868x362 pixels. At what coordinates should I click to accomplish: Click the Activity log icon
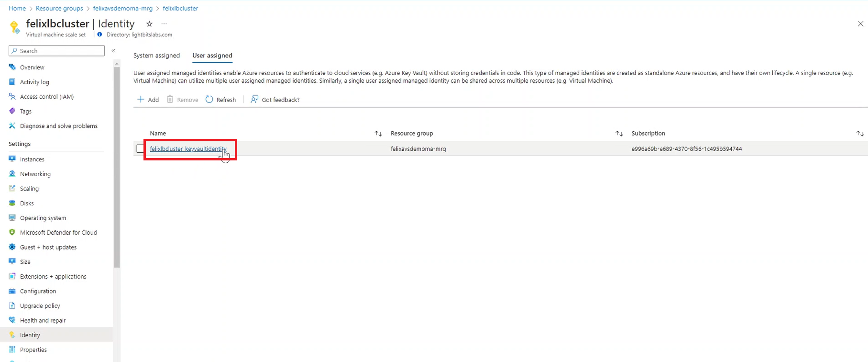click(x=12, y=82)
